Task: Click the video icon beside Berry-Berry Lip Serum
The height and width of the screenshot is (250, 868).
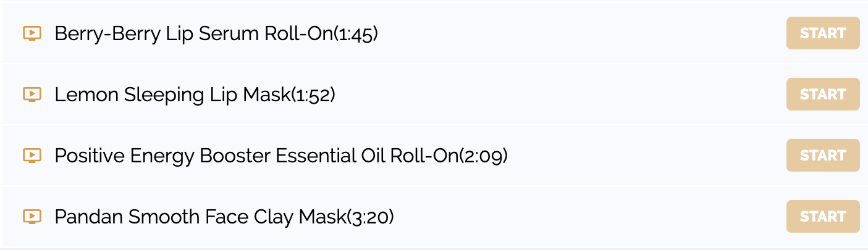Action: click(32, 33)
